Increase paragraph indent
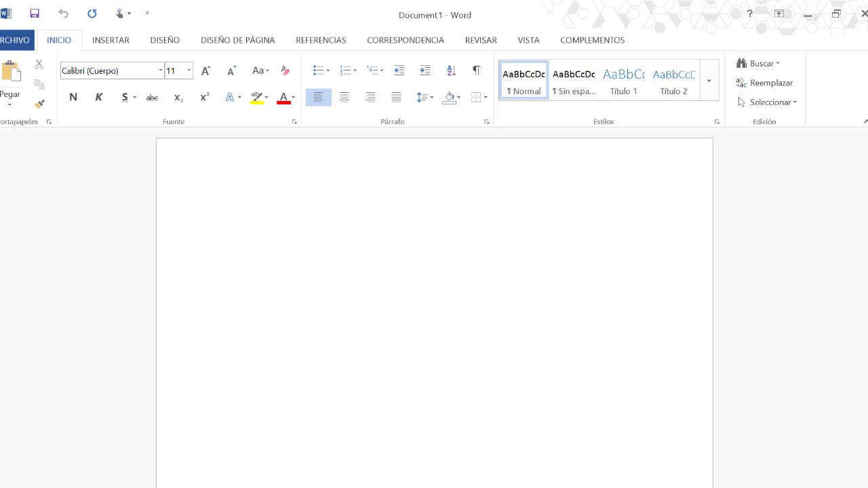Viewport: 868px width, 488px height. [x=425, y=70]
